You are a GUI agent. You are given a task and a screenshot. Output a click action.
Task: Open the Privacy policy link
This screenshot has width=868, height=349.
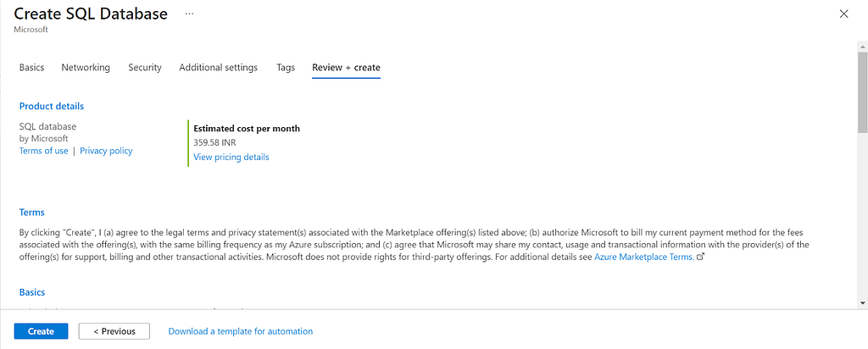click(x=106, y=151)
